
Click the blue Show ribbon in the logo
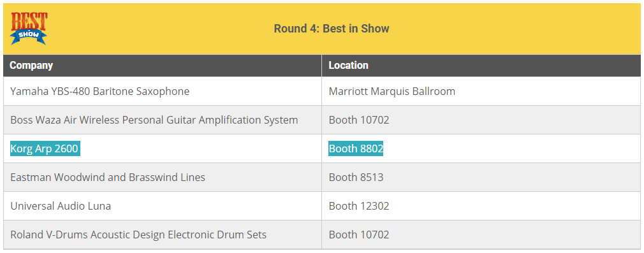pyautogui.click(x=29, y=36)
